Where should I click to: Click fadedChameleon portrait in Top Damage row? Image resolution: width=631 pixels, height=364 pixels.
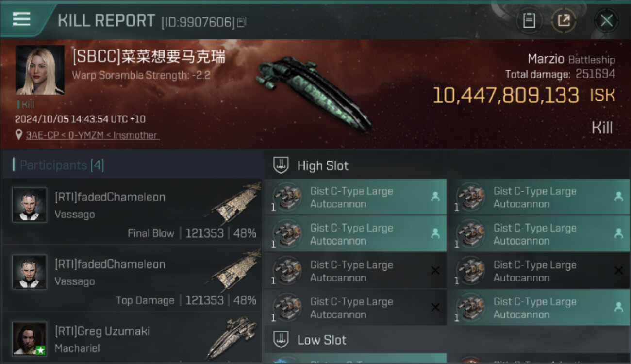[x=30, y=272]
